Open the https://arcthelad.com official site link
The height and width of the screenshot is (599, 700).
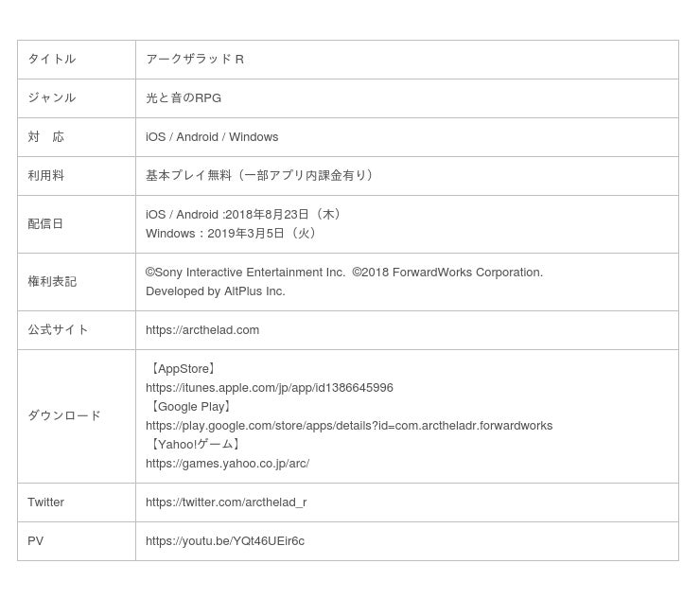[x=201, y=330]
